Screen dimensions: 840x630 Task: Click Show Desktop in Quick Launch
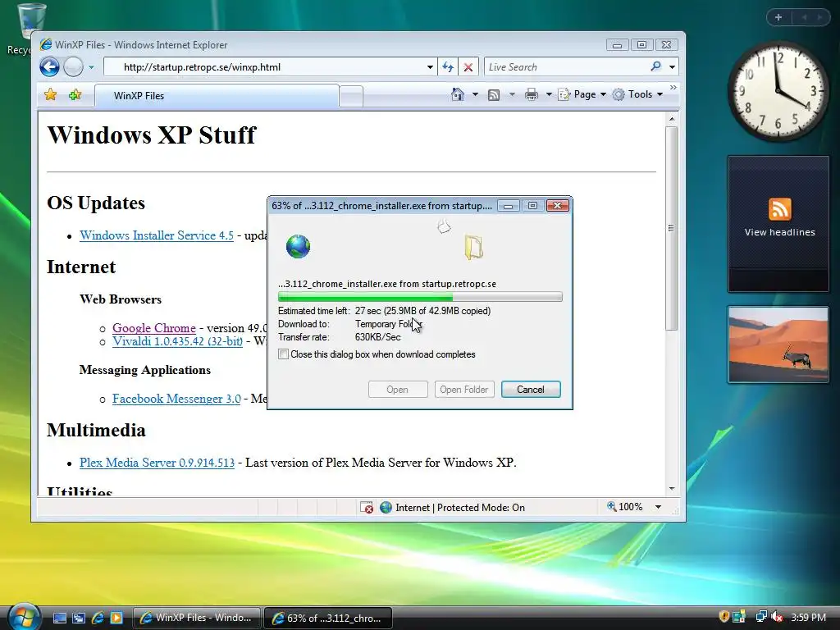click(x=59, y=618)
